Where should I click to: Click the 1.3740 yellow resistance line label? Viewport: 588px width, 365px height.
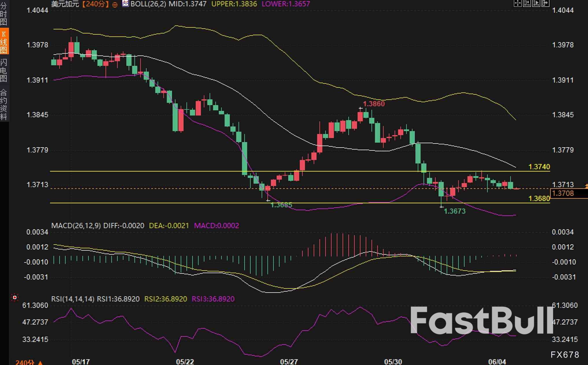click(539, 167)
